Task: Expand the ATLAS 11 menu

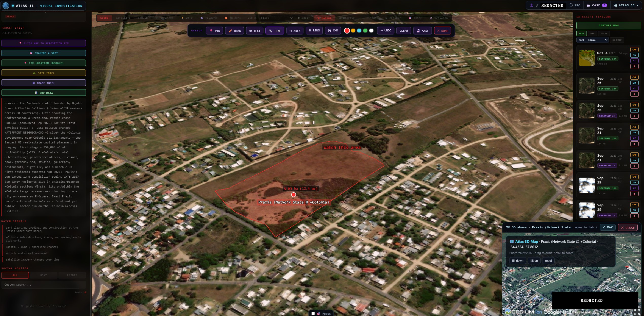Action: [x=626, y=5]
